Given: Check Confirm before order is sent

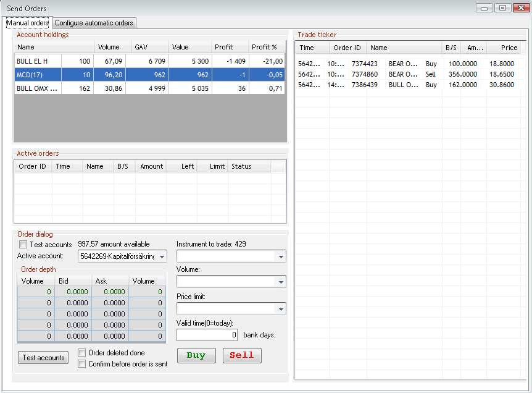Looking at the screenshot, I should coord(82,364).
